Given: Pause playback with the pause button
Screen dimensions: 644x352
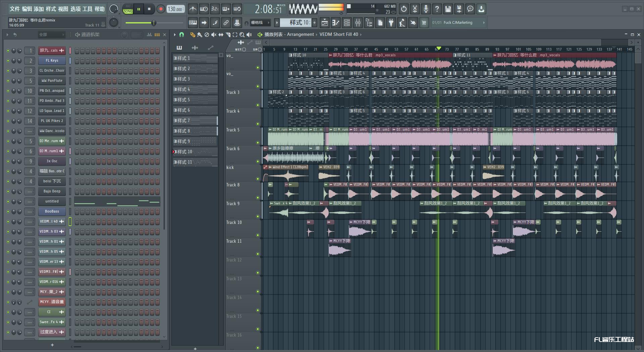Looking at the screenshot, I should [x=139, y=9].
